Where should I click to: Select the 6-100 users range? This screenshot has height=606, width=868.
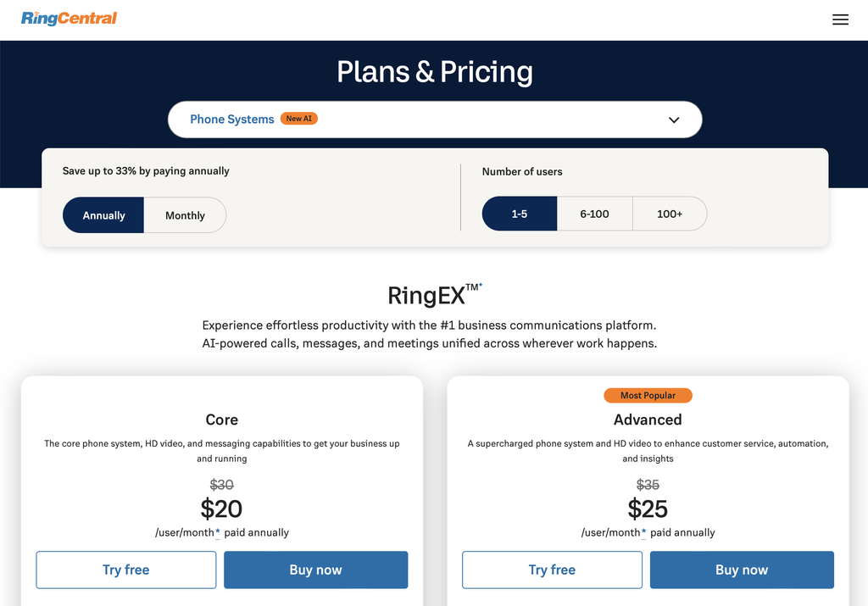594,214
